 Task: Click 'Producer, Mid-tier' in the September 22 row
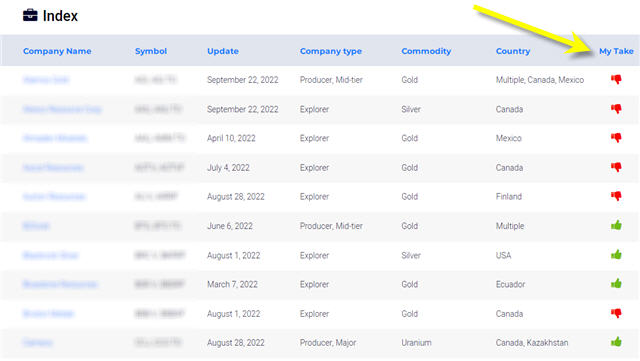click(331, 80)
